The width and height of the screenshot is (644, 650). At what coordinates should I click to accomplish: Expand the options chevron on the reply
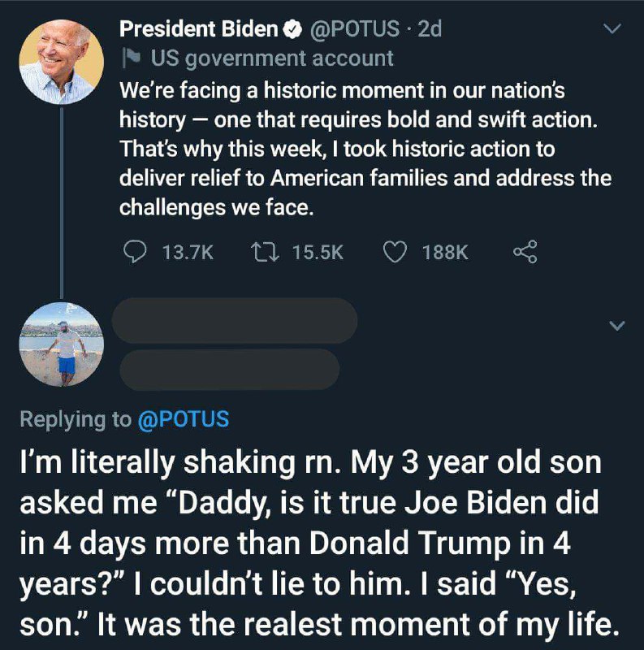click(616, 326)
